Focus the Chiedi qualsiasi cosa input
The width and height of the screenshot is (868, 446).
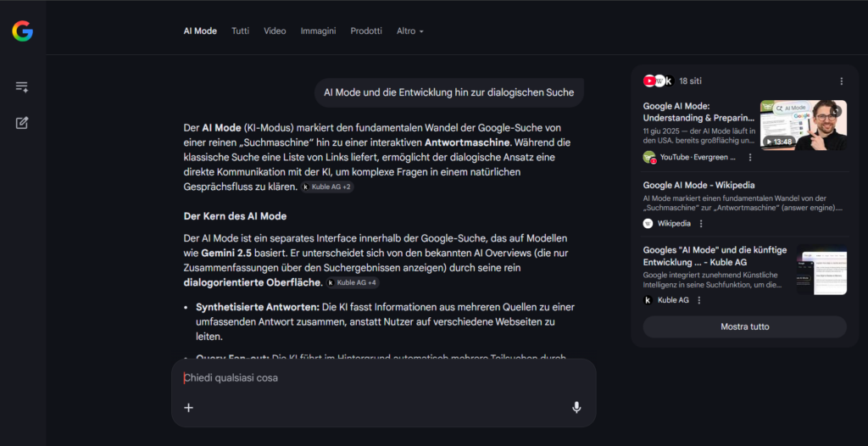point(383,378)
